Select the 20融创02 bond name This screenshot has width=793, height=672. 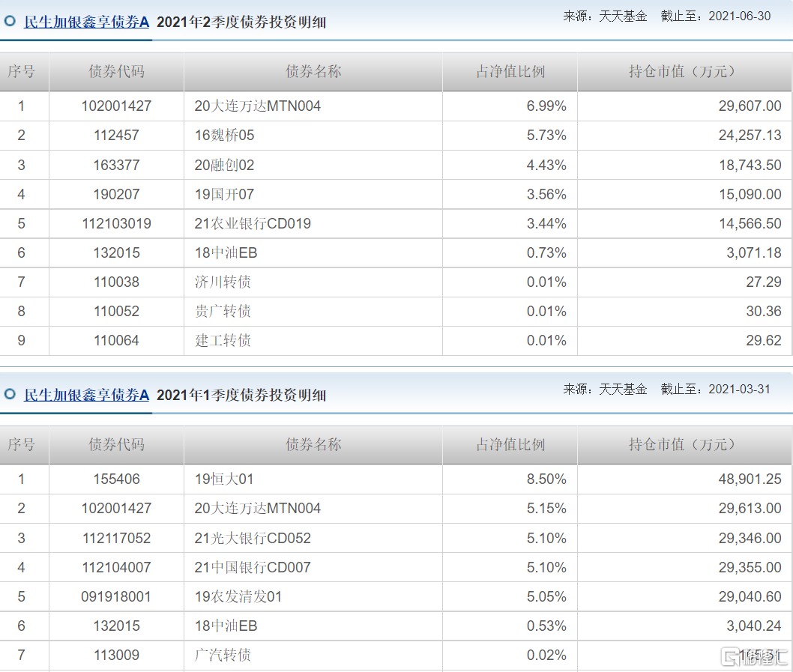tap(224, 165)
